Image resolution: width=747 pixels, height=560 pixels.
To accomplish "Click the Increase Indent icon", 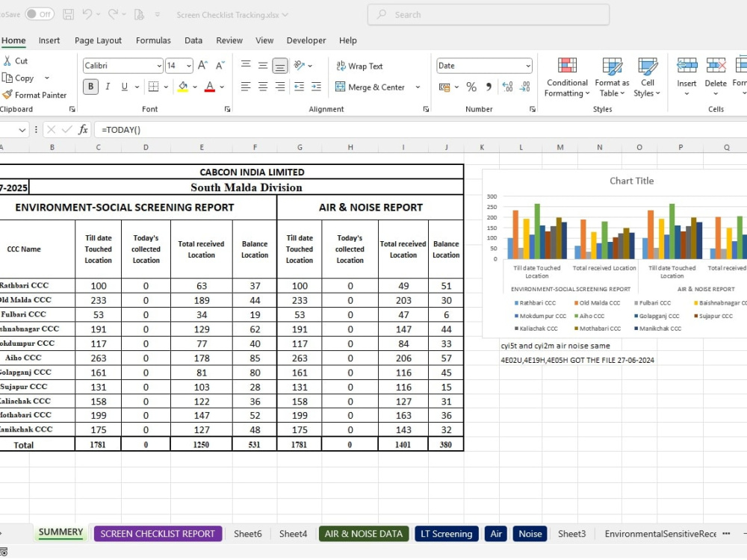I will click(316, 87).
